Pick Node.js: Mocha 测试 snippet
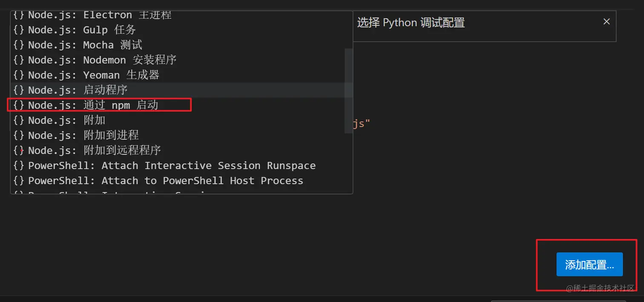 point(85,45)
